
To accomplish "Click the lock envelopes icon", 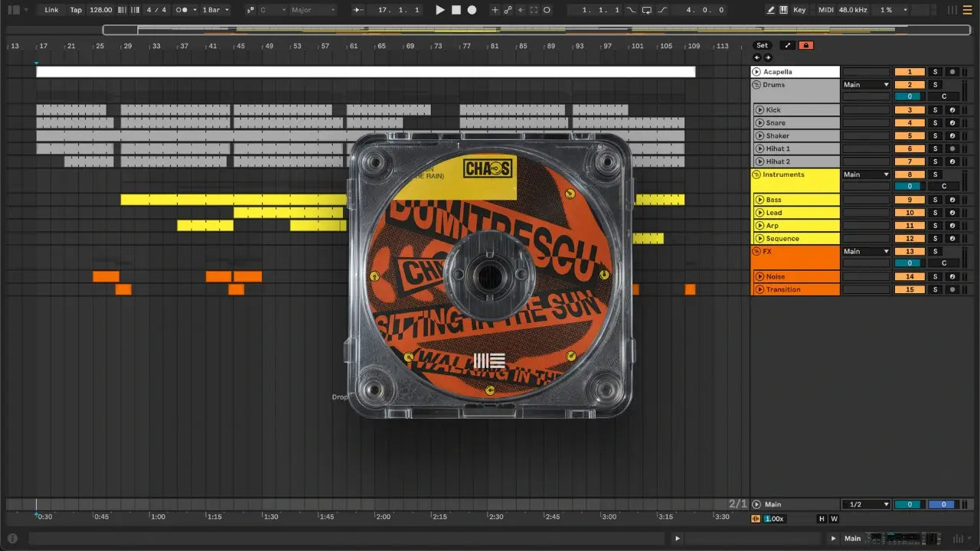I will pyautogui.click(x=805, y=45).
